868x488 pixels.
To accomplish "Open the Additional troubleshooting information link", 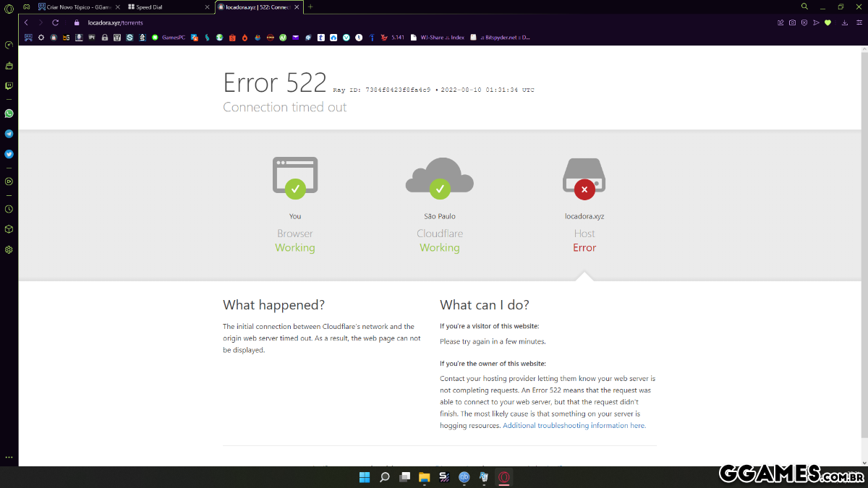I will [573, 425].
